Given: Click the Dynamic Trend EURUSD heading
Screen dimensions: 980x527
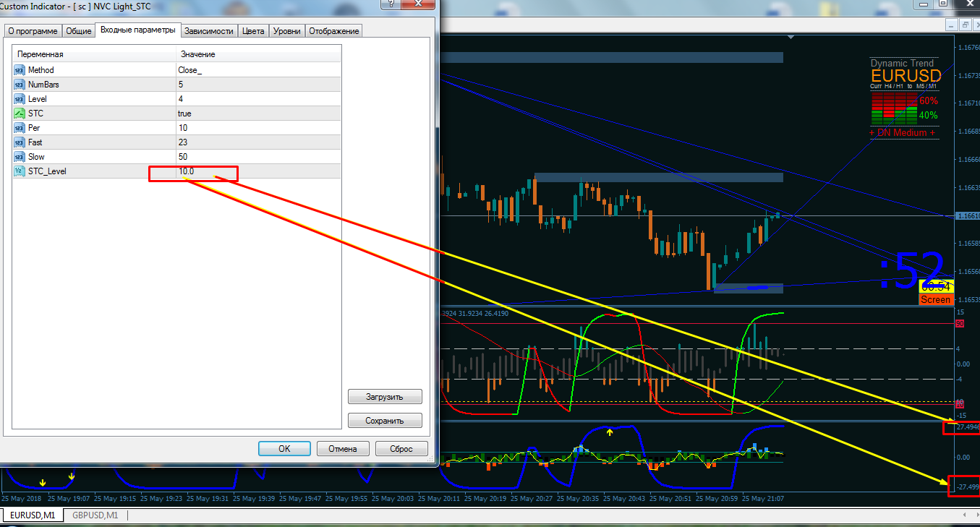Looking at the screenshot, I should tap(906, 71).
